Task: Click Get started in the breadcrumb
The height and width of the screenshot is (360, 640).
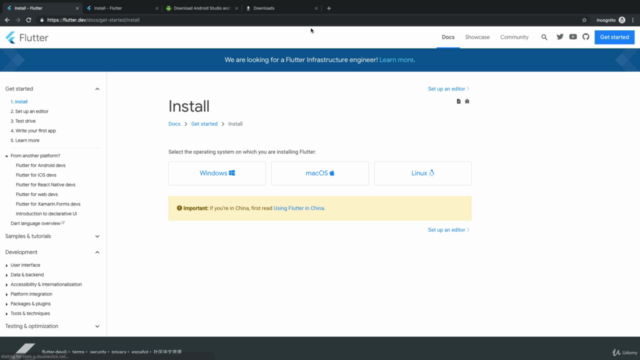Action: [x=204, y=124]
